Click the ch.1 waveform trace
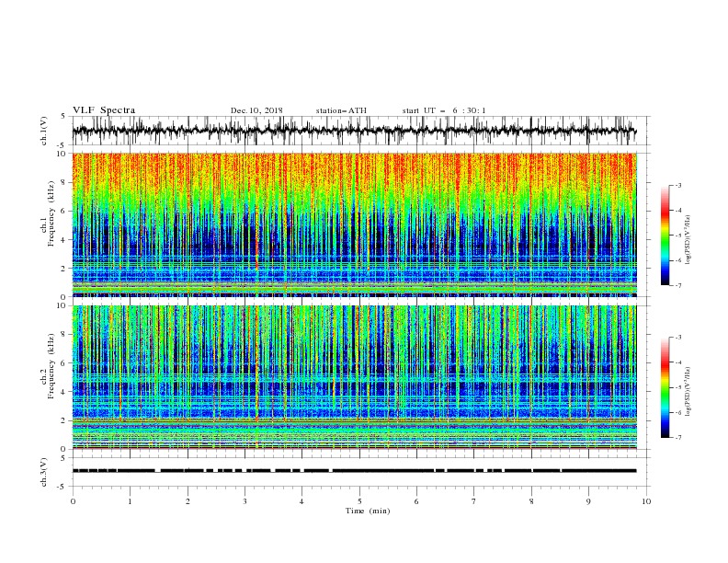The width and height of the screenshot is (728, 563). [x=354, y=131]
